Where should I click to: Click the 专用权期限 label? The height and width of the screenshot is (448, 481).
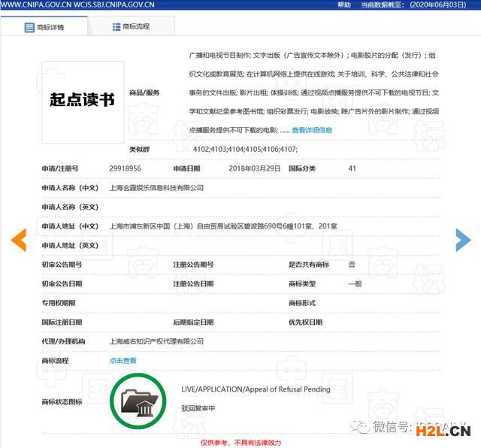[x=59, y=303]
